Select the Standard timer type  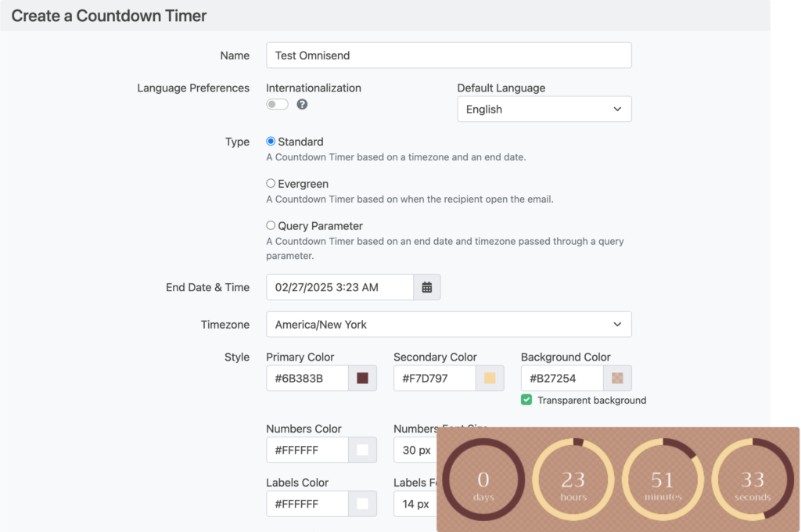271,142
